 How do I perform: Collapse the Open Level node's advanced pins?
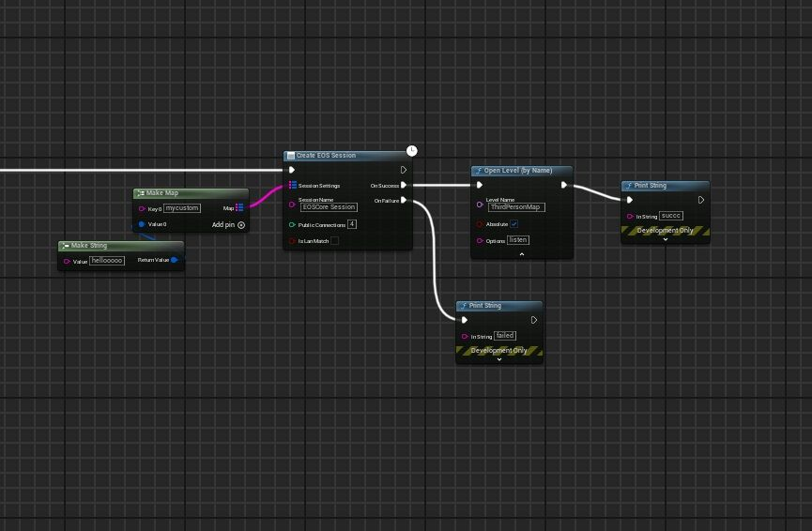point(522,253)
